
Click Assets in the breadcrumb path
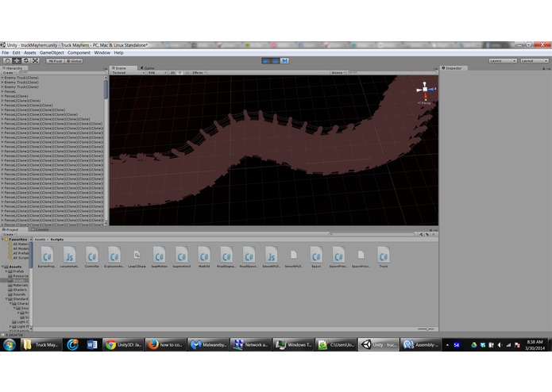(x=40, y=240)
